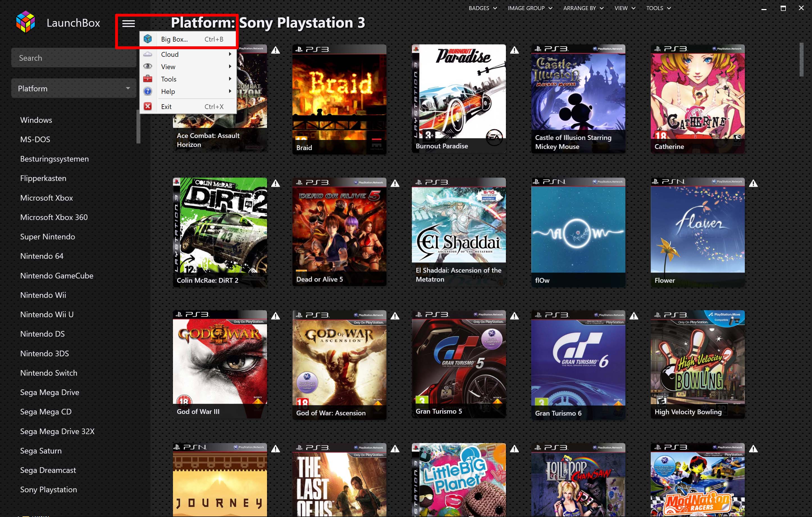This screenshot has width=812, height=517.
Task: Click the sidebar platform list scrollbar
Action: coord(138,126)
